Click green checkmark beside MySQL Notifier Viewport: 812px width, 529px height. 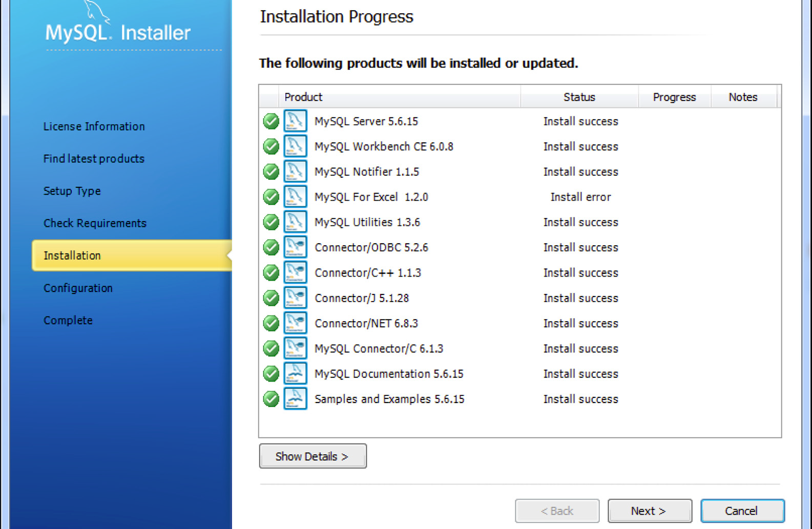coord(271,172)
